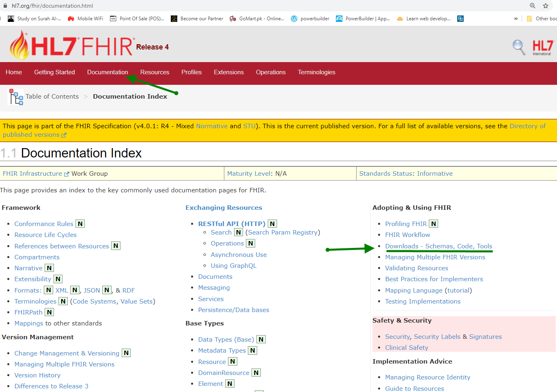Image resolution: width=557 pixels, height=392 pixels.
Task: Bookmark this page with the star icon
Action: pos(546,6)
